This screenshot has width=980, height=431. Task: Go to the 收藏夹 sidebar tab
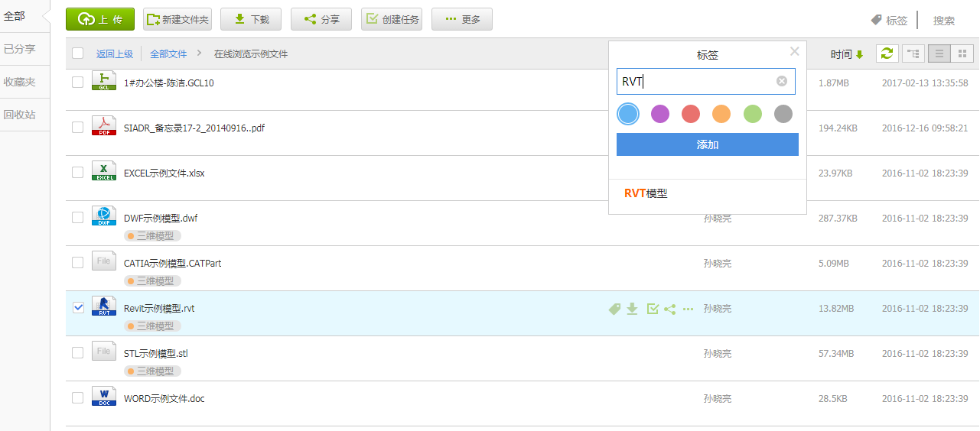[x=20, y=82]
